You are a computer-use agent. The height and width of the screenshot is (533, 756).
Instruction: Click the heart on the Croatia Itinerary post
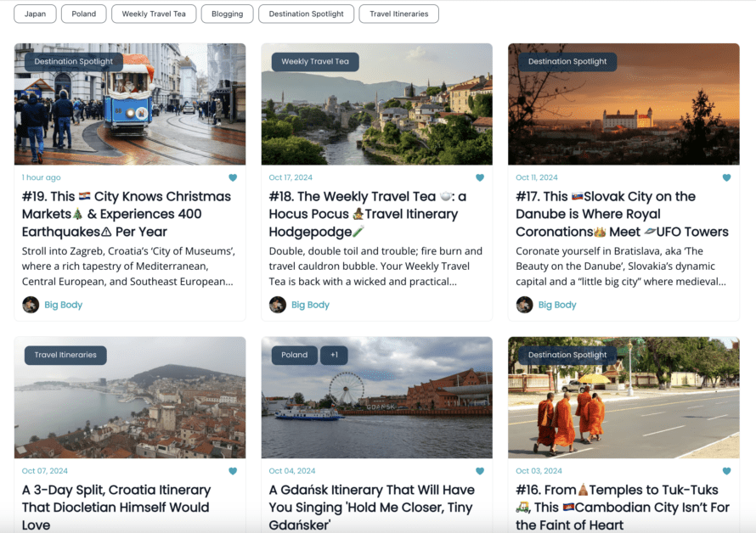pos(234,470)
